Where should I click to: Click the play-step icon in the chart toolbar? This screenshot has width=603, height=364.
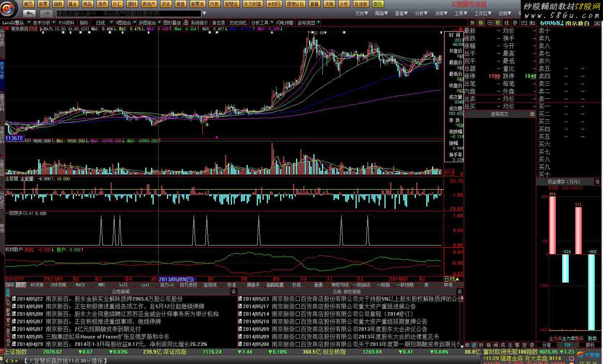(x=532, y=23)
